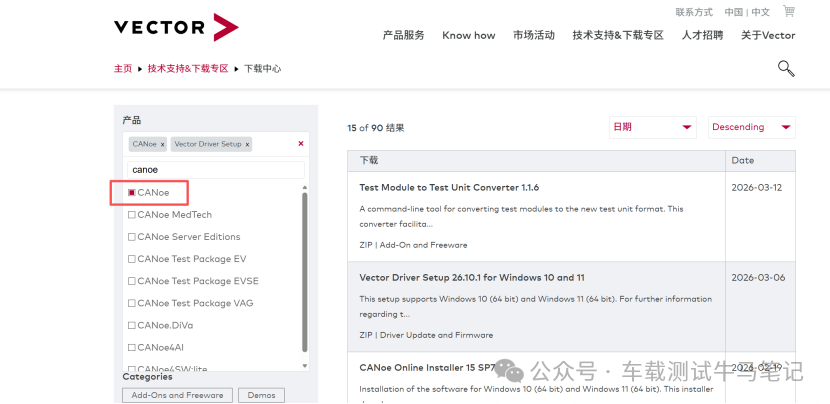Clear all product filters with red X
830x404 pixels.
pos(301,143)
